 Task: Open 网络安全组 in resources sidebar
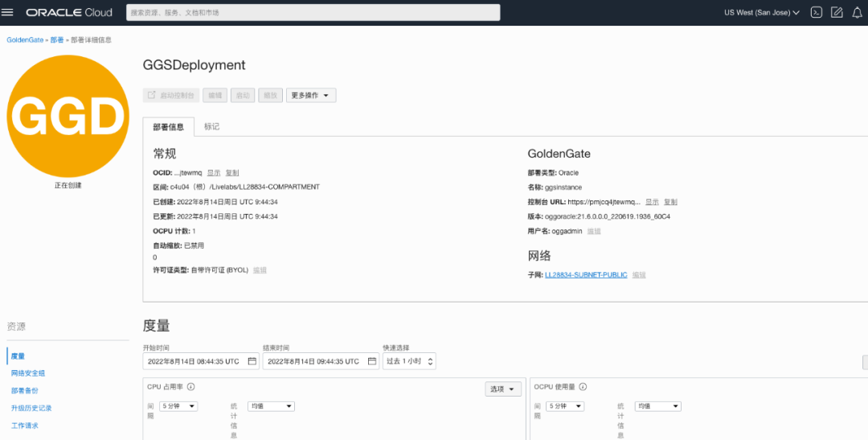click(27, 373)
